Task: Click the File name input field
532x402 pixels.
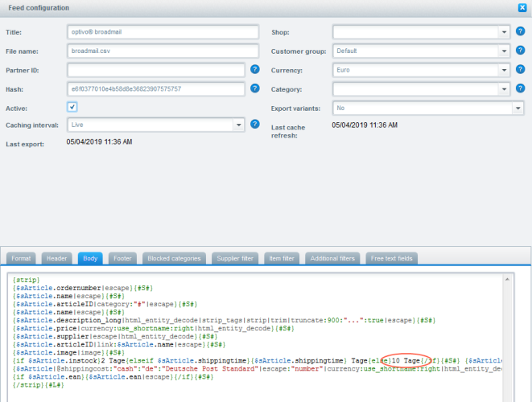Action: tap(163, 51)
